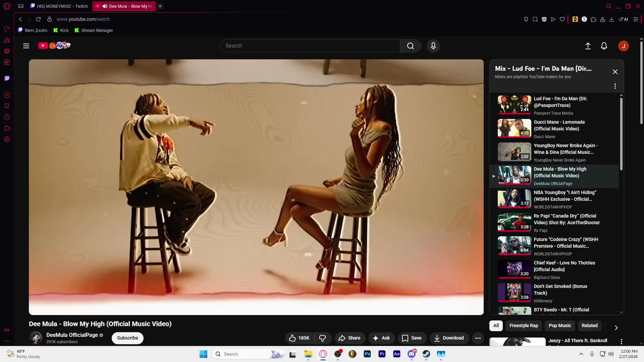The width and height of the screenshot is (644, 362).
Task: Open the DeeMula OfficialPage channel link
Action: (72, 335)
